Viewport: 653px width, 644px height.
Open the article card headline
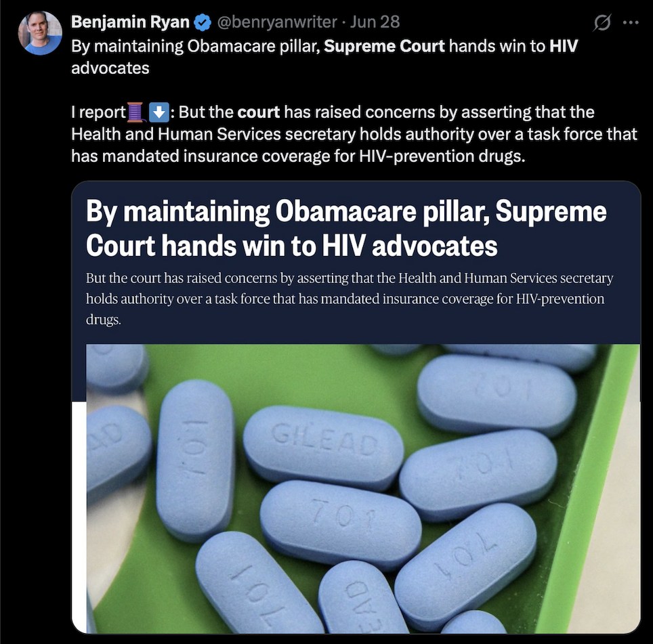point(345,228)
